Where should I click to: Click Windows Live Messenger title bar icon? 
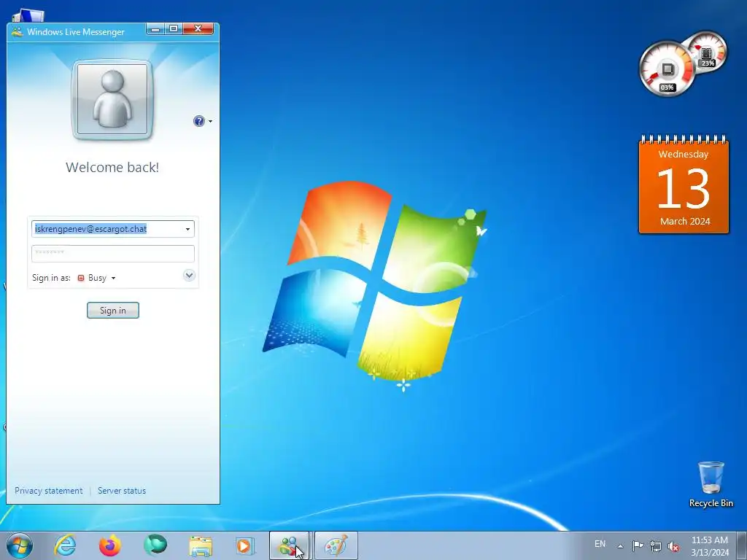click(18, 32)
